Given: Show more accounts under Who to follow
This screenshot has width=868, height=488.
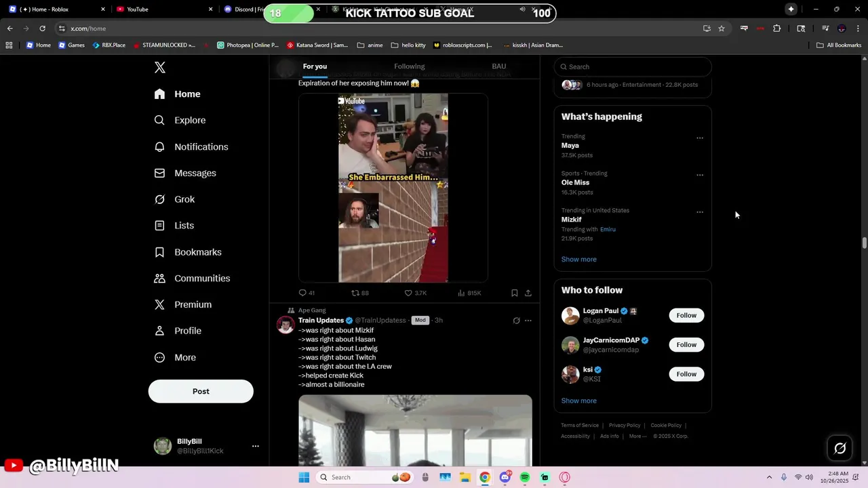Looking at the screenshot, I should [578, 401].
